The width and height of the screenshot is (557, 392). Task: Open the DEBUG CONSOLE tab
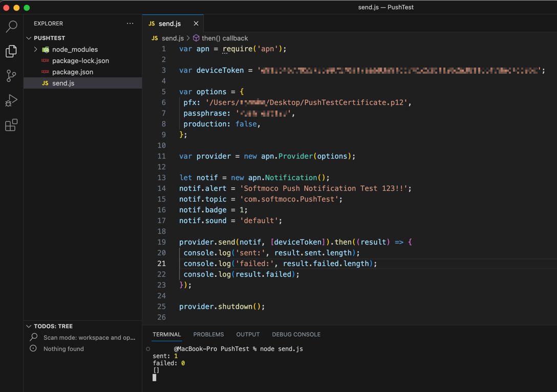[296, 334]
